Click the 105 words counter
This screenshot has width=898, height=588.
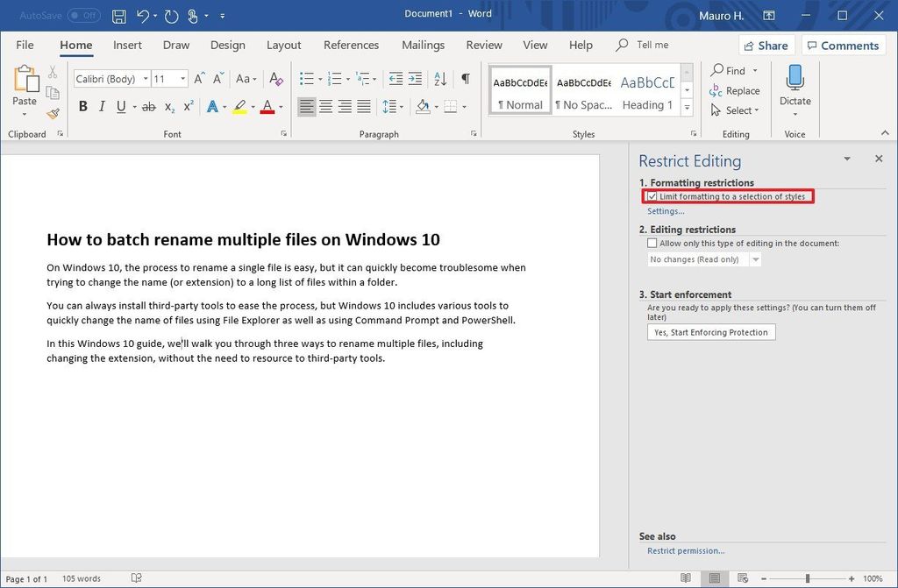[x=82, y=578]
